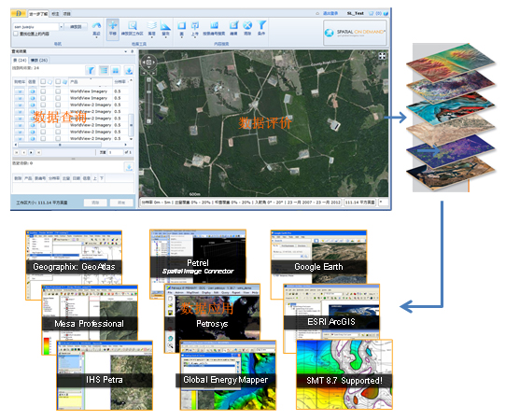
Task: Tick footprint checkbox in last WorldView-2 Imagery row
Action: coord(43,138)
